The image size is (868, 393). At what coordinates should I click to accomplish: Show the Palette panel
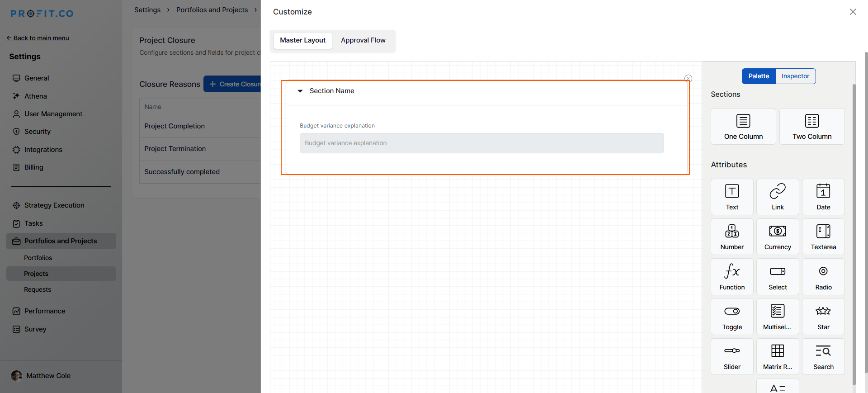pyautogui.click(x=759, y=76)
